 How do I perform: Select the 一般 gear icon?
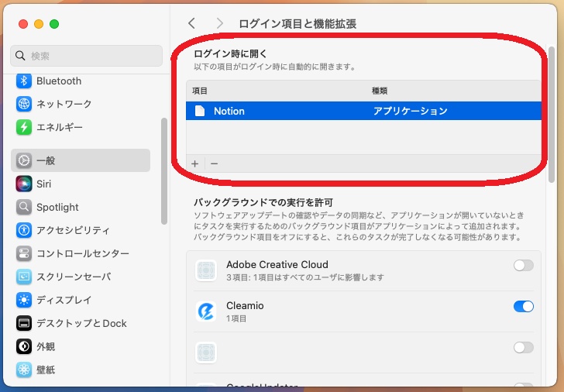pyautogui.click(x=24, y=160)
